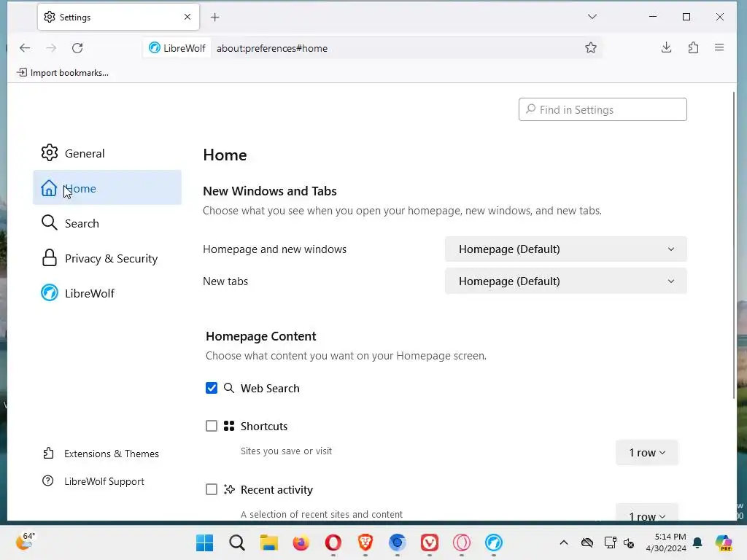Click 'New Windows and Tabs' heading
This screenshot has width=747, height=560.
(270, 191)
